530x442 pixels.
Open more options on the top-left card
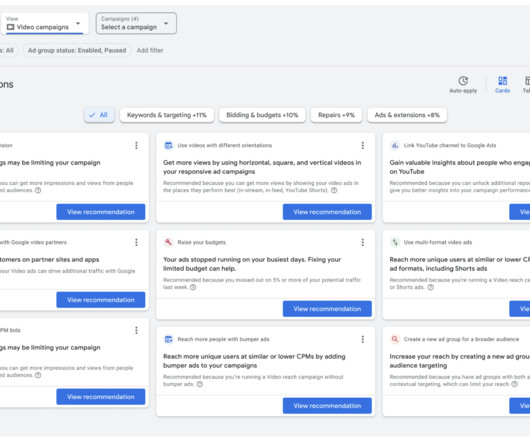click(136, 145)
